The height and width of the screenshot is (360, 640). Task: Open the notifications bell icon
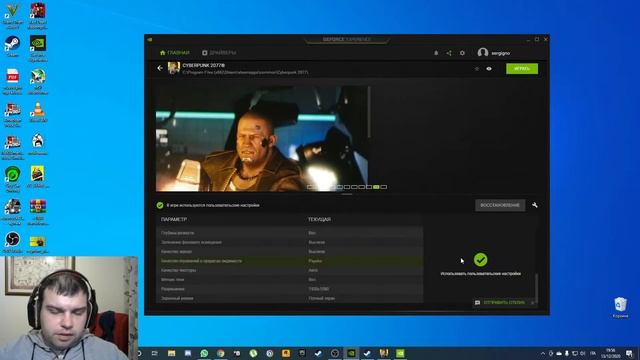[x=436, y=53]
